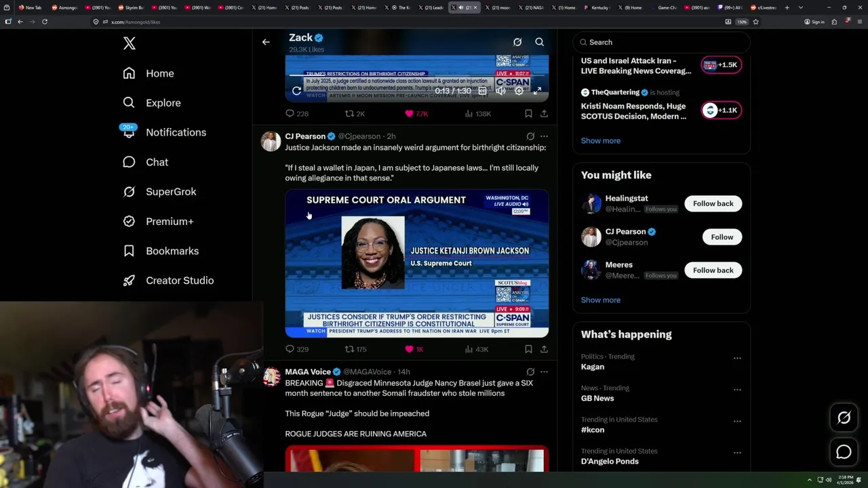Image resolution: width=868 pixels, height=488 pixels.
Task: Bookmark this page with the star icon
Action: (755, 22)
